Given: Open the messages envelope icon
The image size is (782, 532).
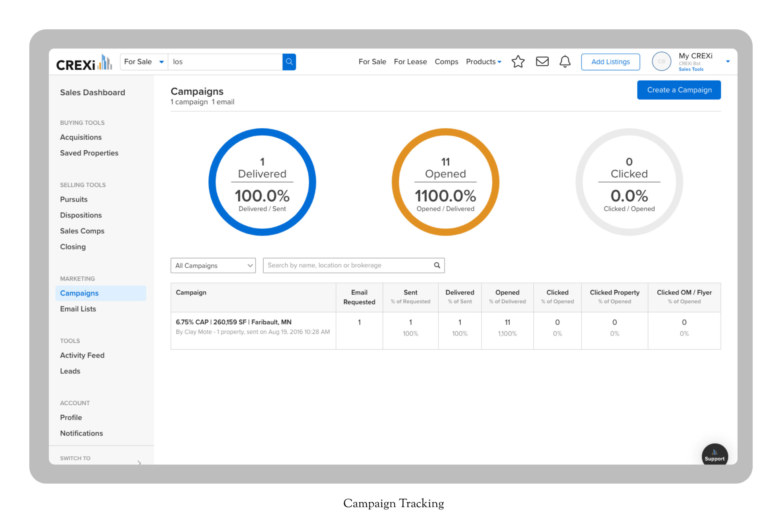Looking at the screenshot, I should click(x=542, y=62).
